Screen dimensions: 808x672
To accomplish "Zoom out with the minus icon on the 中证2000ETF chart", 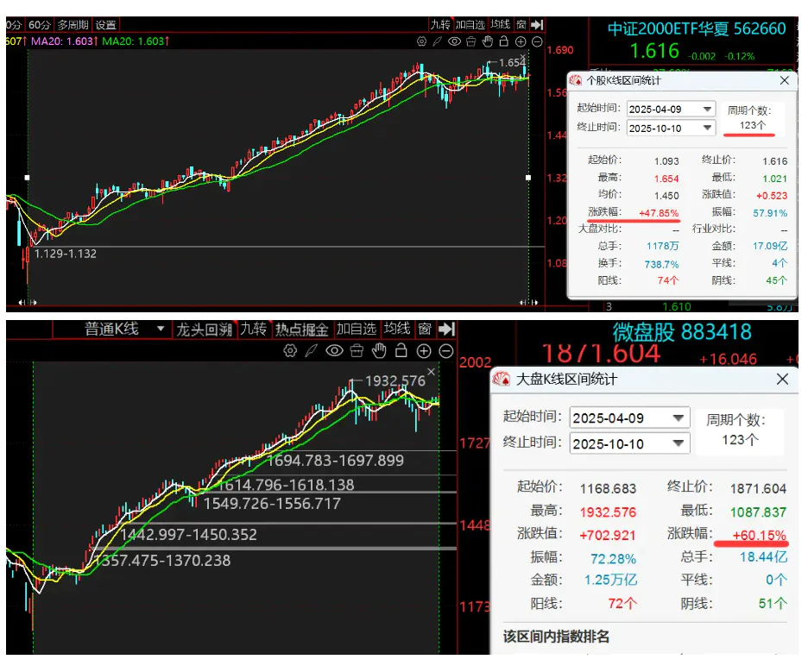I will (x=537, y=41).
